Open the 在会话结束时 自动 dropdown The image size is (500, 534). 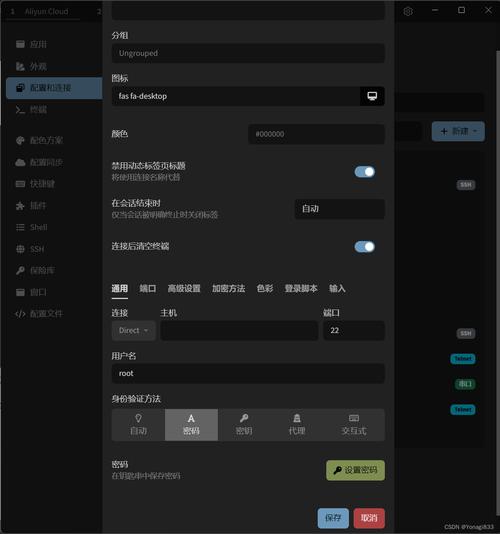click(340, 209)
